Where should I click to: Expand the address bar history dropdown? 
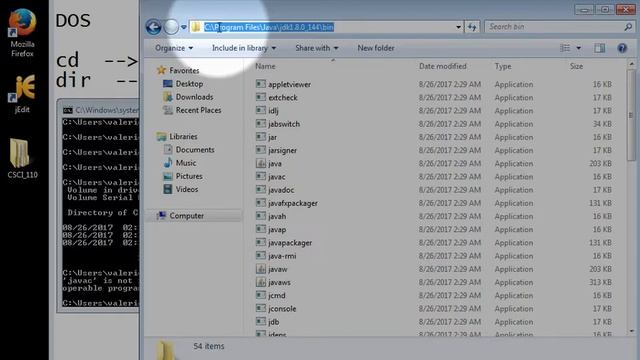point(458,27)
